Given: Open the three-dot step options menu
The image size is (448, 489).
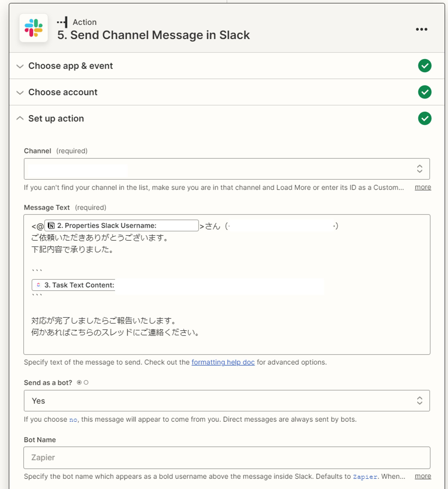Looking at the screenshot, I should pos(421,29).
